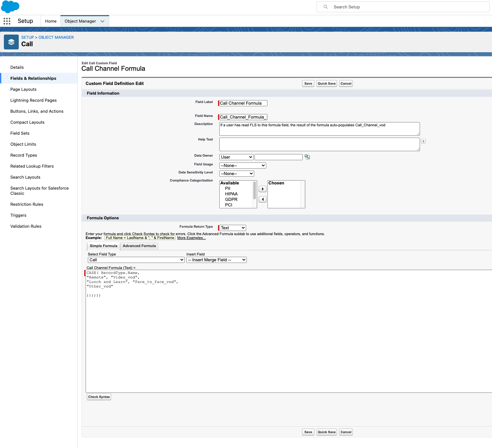Image resolution: width=492 pixels, height=448 pixels.
Task: Click the Check Syntax button
Action: (x=99, y=397)
